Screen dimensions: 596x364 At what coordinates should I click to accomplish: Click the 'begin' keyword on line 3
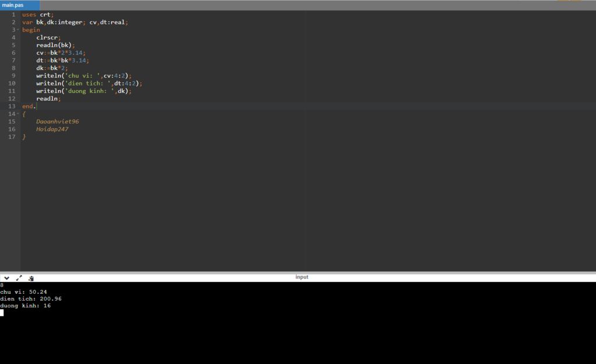[x=31, y=30]
